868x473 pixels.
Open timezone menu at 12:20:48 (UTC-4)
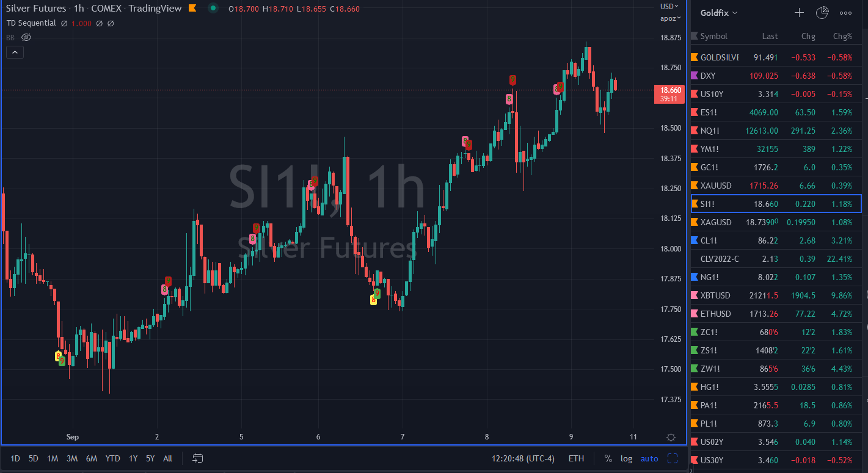pos(523,458)
